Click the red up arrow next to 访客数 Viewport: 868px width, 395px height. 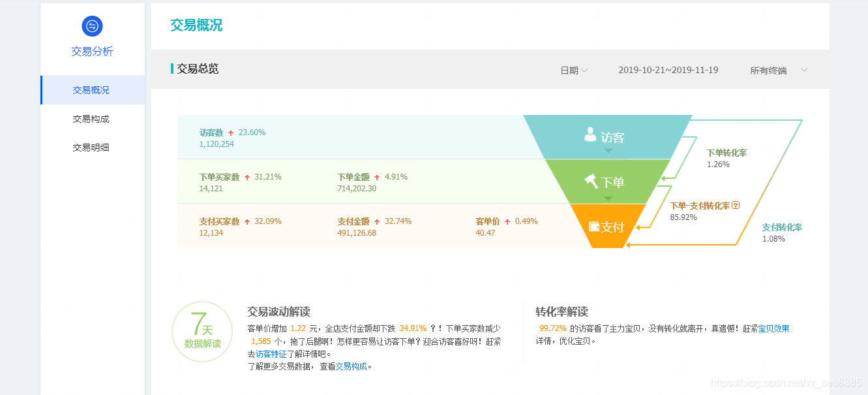pyautogui.click(x=231, y=133)
